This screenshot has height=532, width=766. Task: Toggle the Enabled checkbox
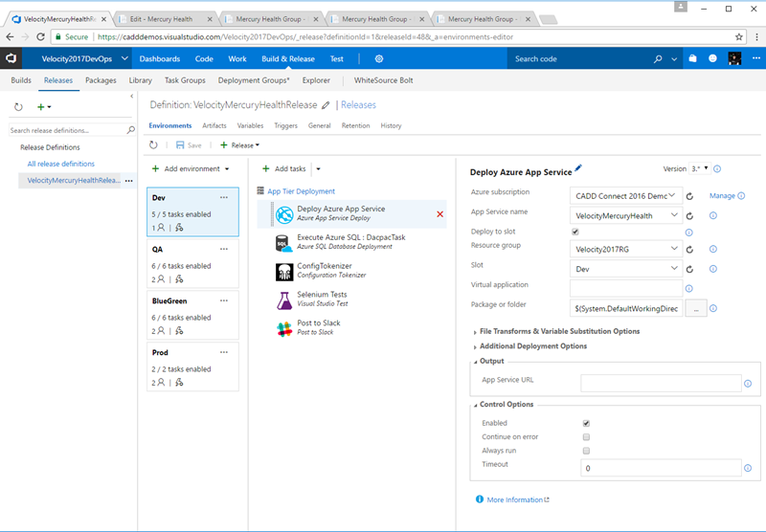pyautogui.click(x=586, y=423)
